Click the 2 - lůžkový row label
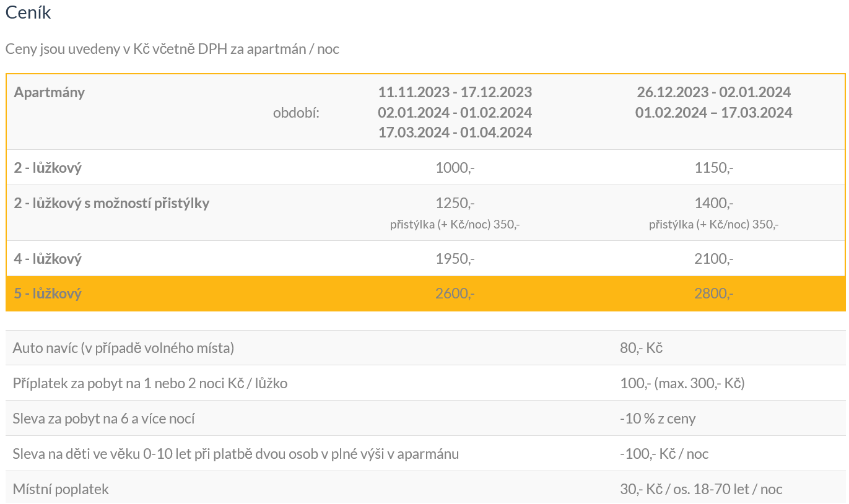The image size is (849, 504). (48, 168)
